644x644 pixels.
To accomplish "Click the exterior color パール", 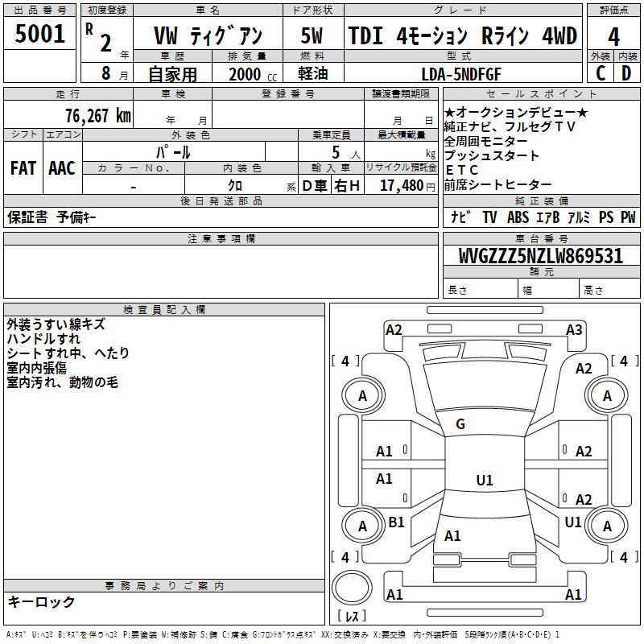I will tap(173, 152).
